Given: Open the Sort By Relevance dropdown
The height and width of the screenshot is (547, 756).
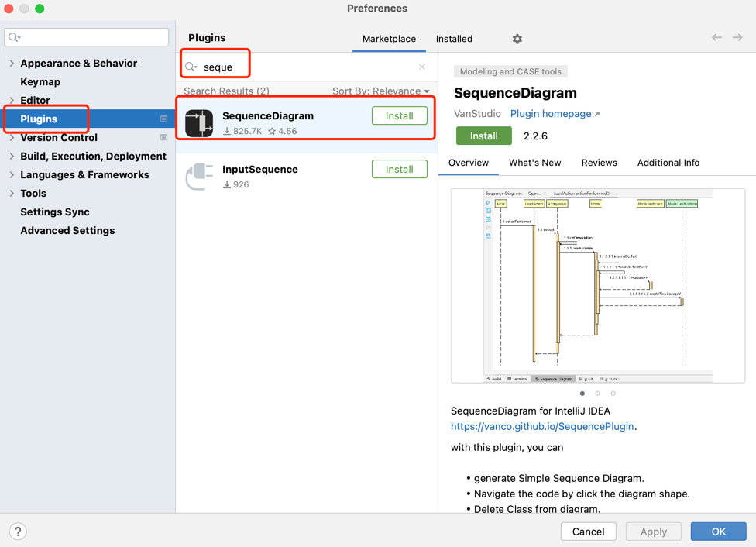Looking at the screenshot, I should 381,91.
